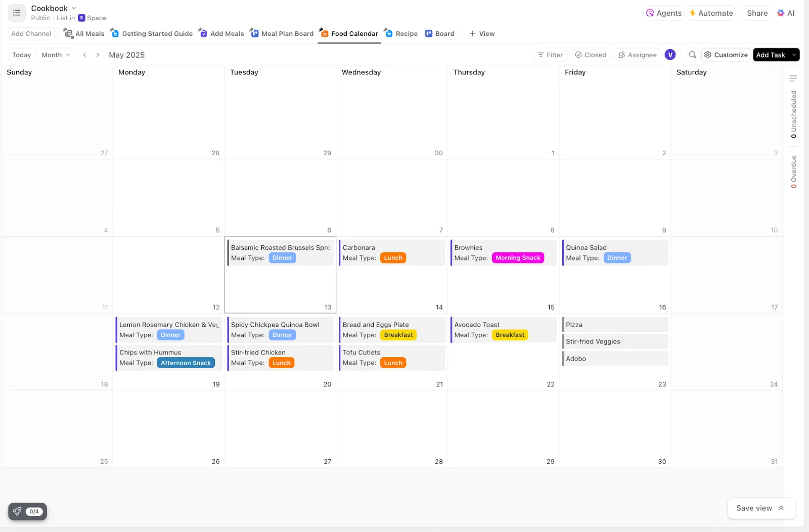Open the Cookbook title dropdown
Image resolution: width=809 pixels, height=532 pixels.
pos(74,8)
